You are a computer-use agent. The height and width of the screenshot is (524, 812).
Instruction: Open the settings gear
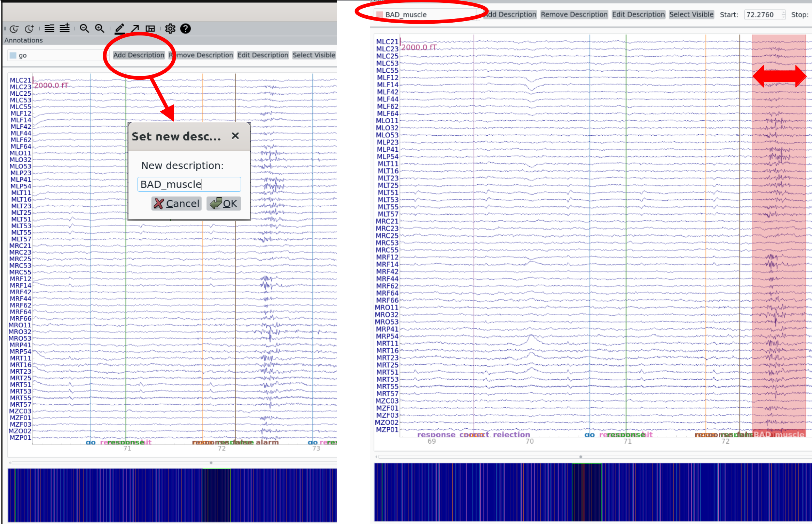[x=170, y=29]
